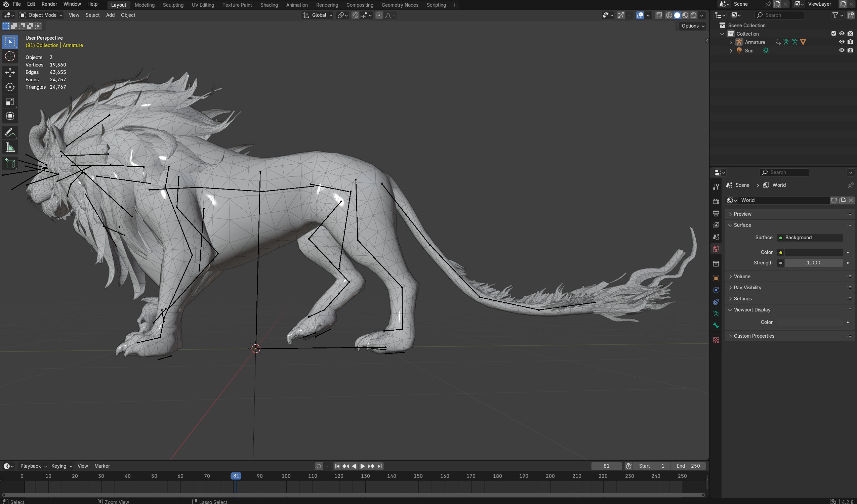Activate the Rotate tool
Image resolution: width=857 pixels, height=504 pixels.
click(10, 87)
